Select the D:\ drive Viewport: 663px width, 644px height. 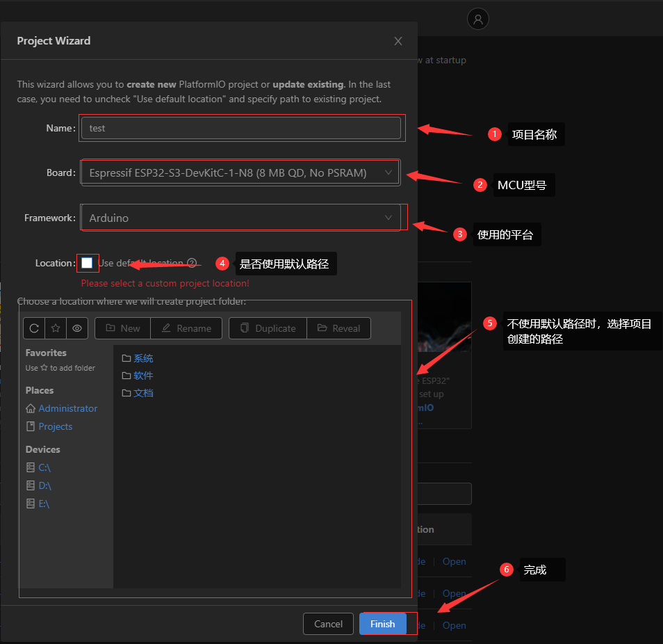pyautogui.click(x=39, y=485)
